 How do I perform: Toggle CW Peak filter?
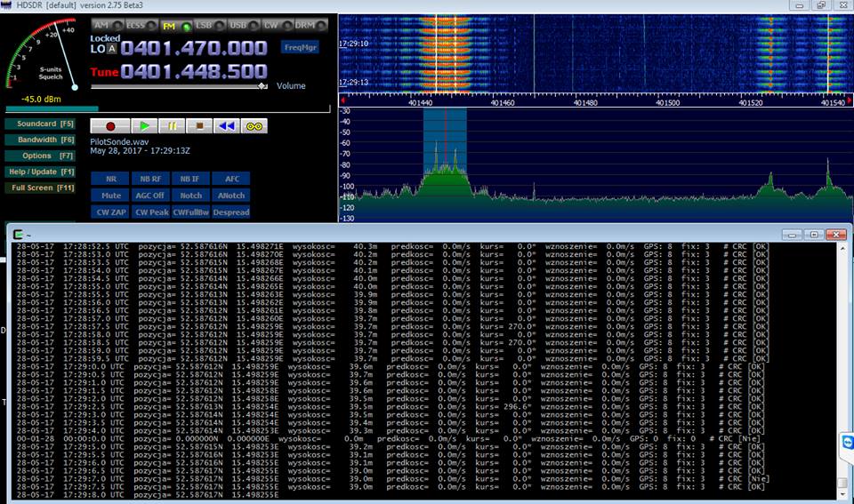(150, 212)
